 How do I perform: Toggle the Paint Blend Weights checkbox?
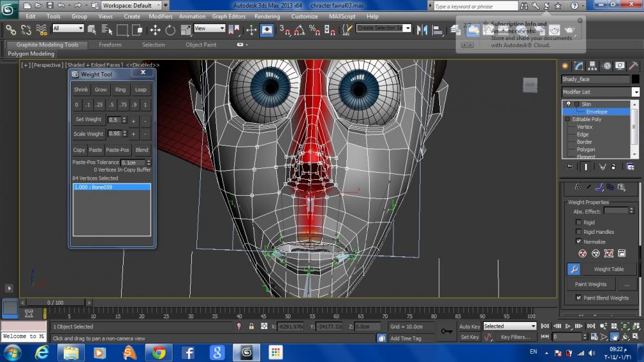pyautogui.click(x=578, y=298)
